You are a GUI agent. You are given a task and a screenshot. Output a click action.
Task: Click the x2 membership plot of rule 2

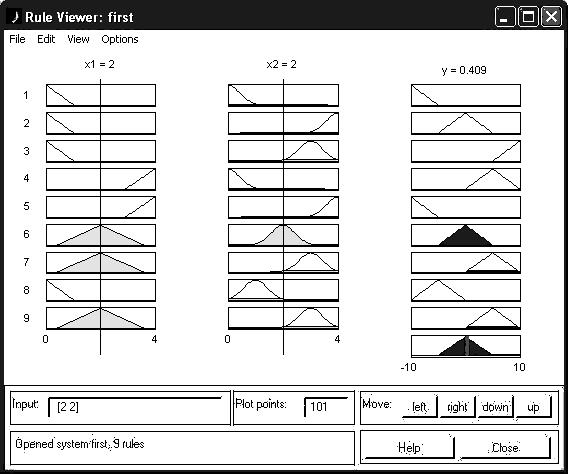pos(283,123)
